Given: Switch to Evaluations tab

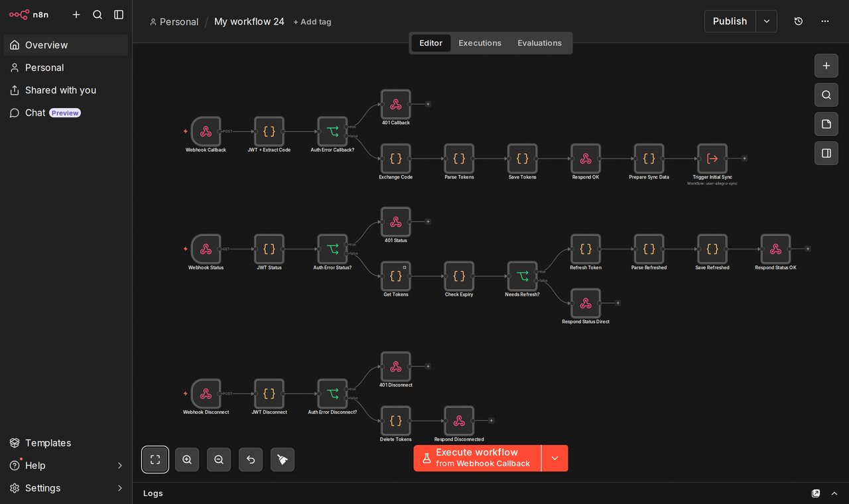Looking at the screenshot, I should click(x=540, y=43).
